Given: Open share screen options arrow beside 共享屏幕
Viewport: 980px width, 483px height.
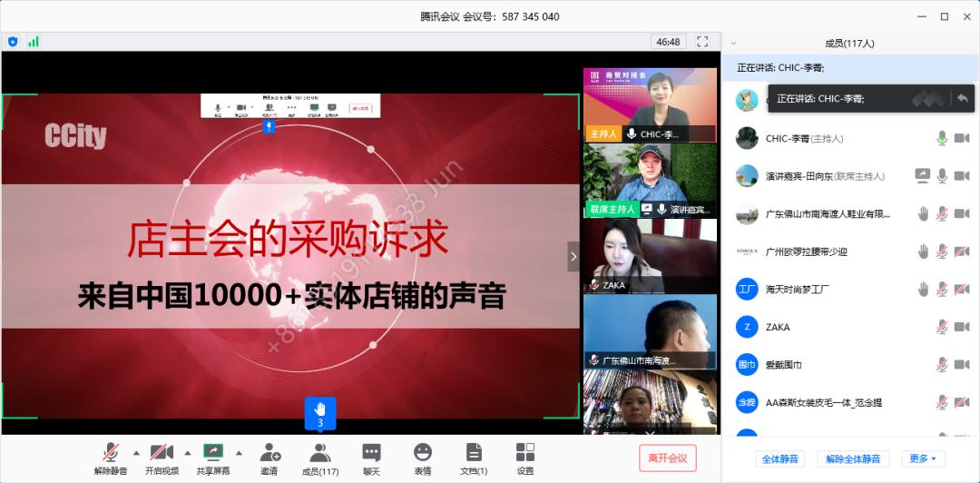Looking at the screenshot, I should click(x=239, y=453).
